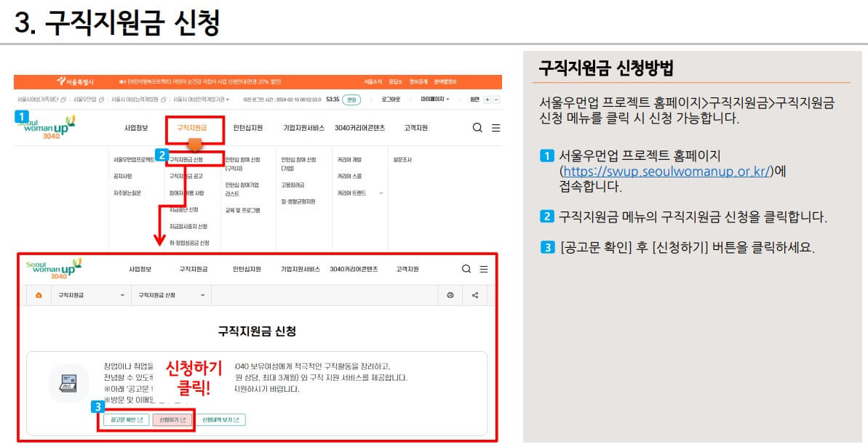The width and height of the screenshot is (868, 447).
Task: Click the search magnifier beside the open mega menu
Action: coord(477,128)
